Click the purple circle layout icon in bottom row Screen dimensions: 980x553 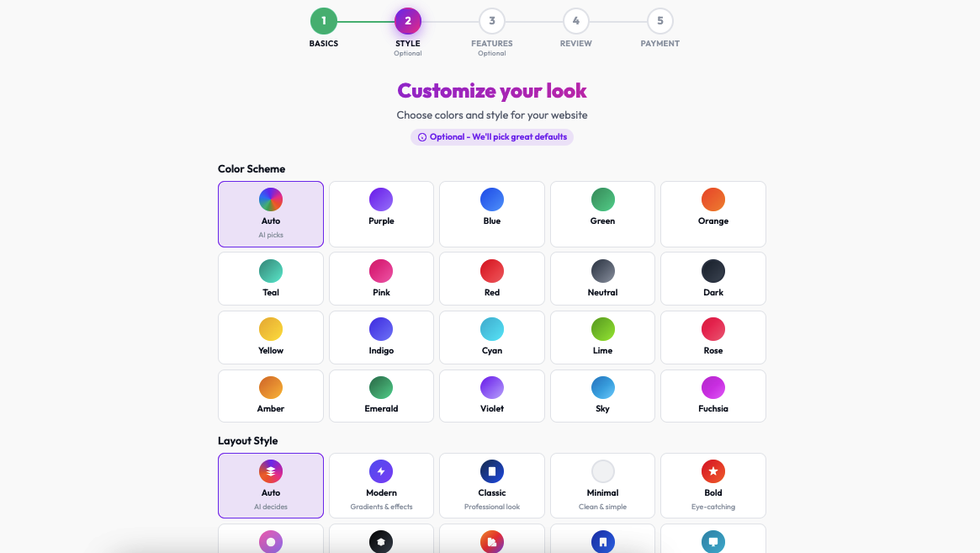click(270, 542)
